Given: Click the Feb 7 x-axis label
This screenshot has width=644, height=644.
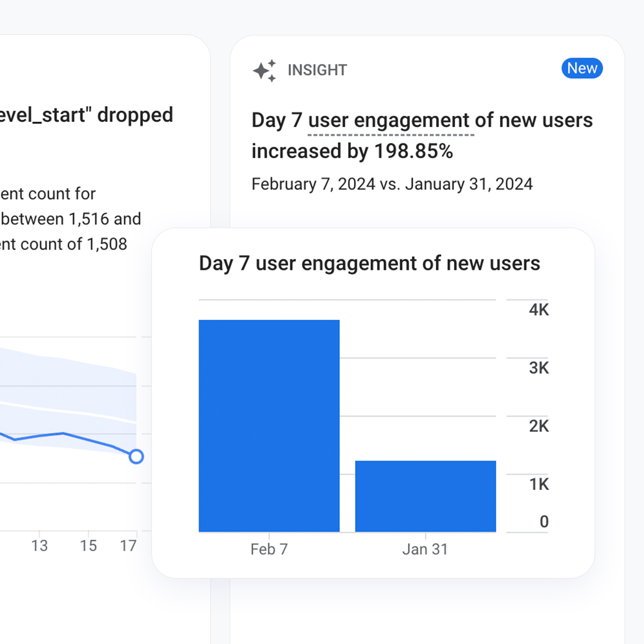Looking at the screenshot, I should click(269, 550).
